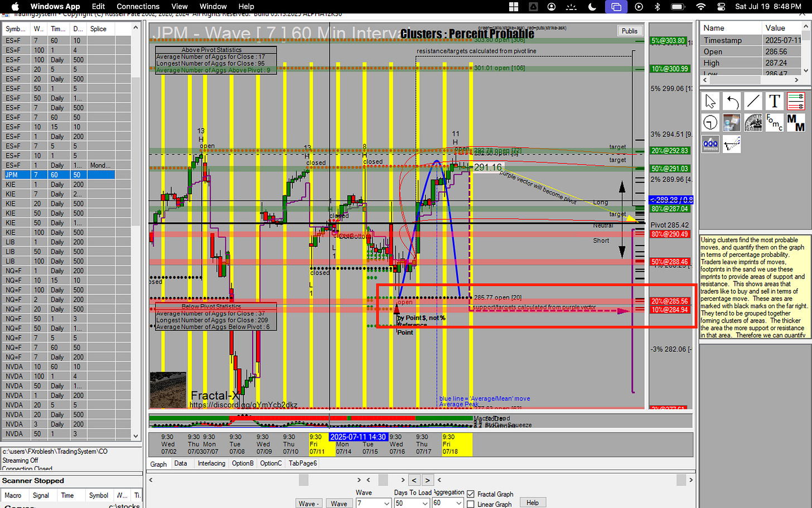Open Control Center in menu bar
The image size is (812, 508).
click(721, 7)
